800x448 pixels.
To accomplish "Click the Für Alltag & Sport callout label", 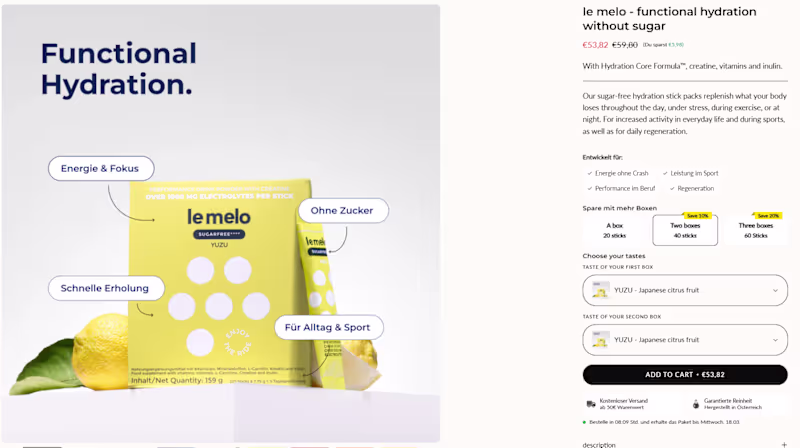I will (329, 327).
